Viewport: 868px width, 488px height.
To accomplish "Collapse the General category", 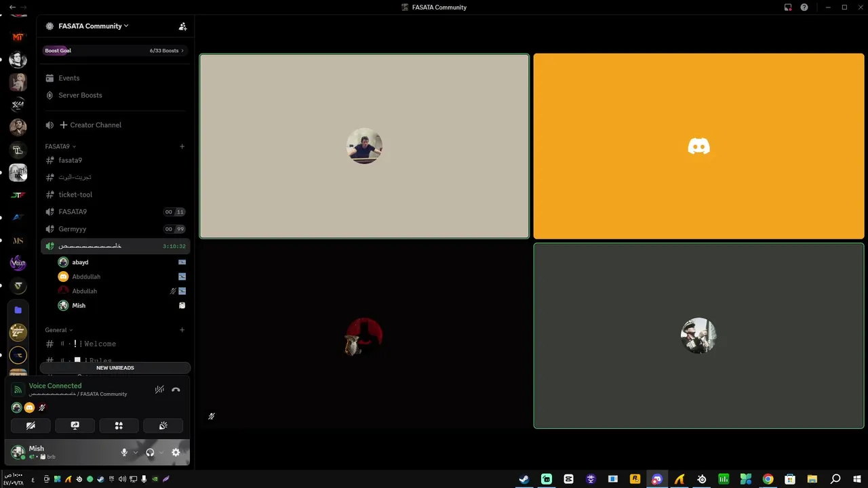I will coord(59,330).
